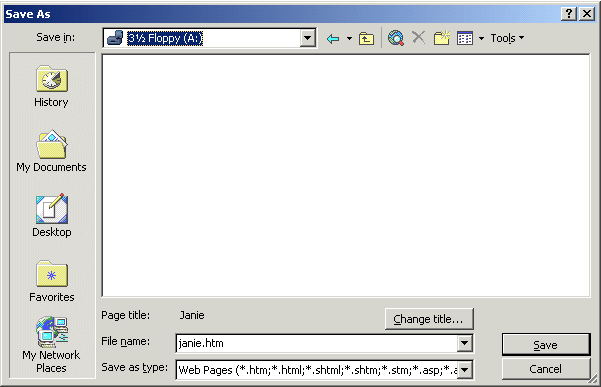Go to My Documents folder shortcut
The height and width of the screenshot is (387, 601).
[51, 151]
